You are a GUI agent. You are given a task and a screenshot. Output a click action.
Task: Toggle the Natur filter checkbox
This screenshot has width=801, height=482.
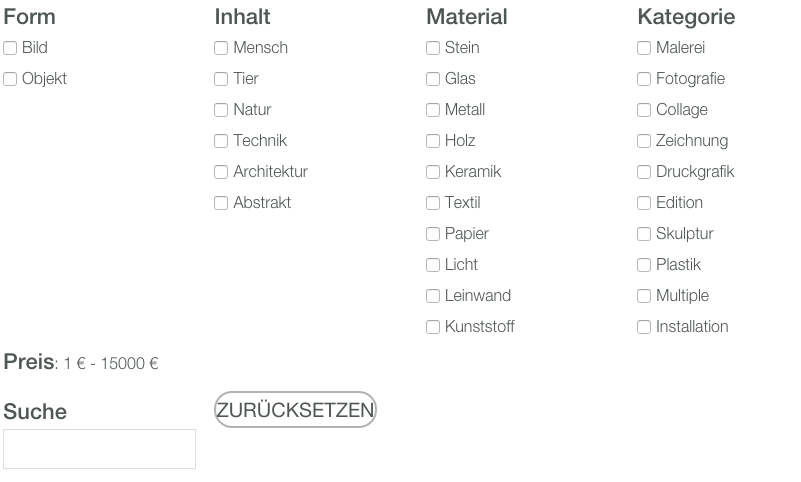coord(221,110)
